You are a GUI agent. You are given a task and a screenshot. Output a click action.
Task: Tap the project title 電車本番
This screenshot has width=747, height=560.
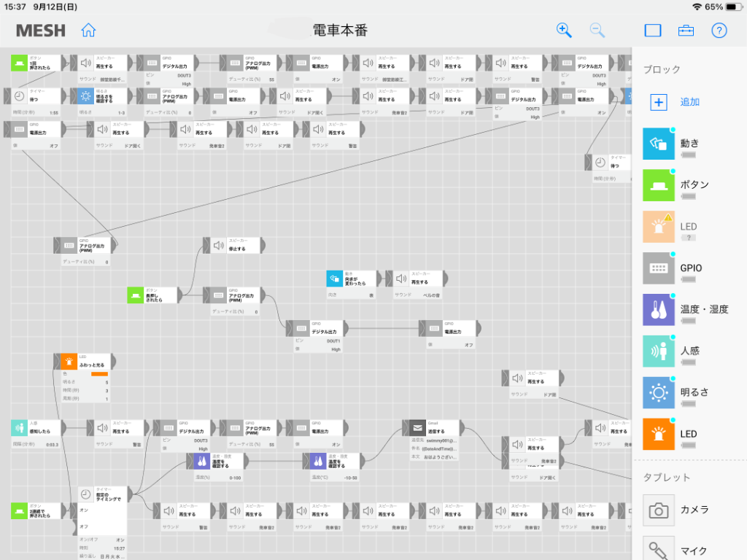[x=340, y=31]
